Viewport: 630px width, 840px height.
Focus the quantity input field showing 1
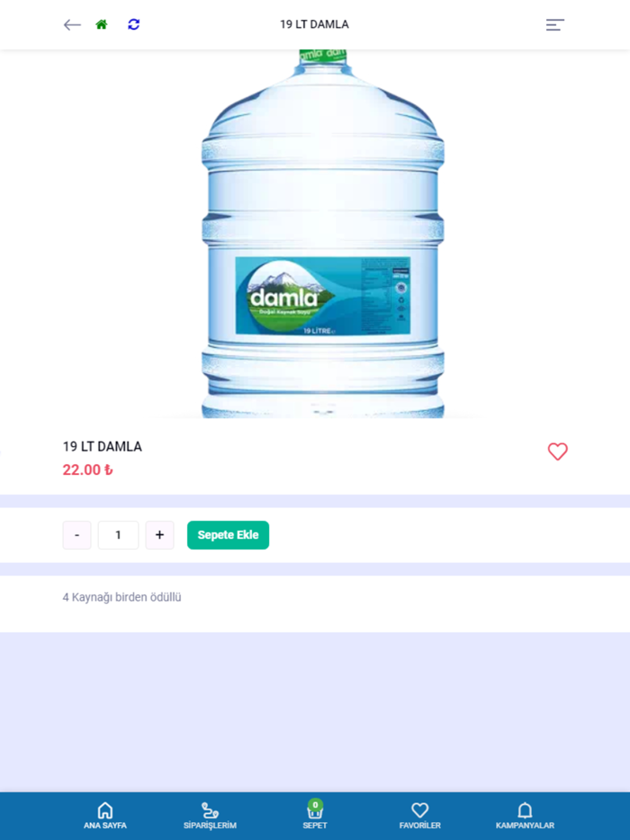click(118, 534)
